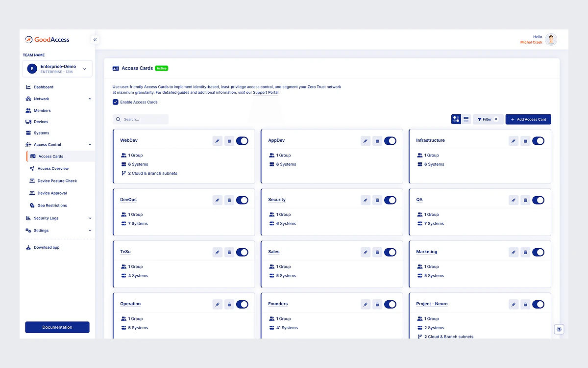This screenshot has width=588, height=368.
Task: Open Device Posture Check
Action: point(57,181)
